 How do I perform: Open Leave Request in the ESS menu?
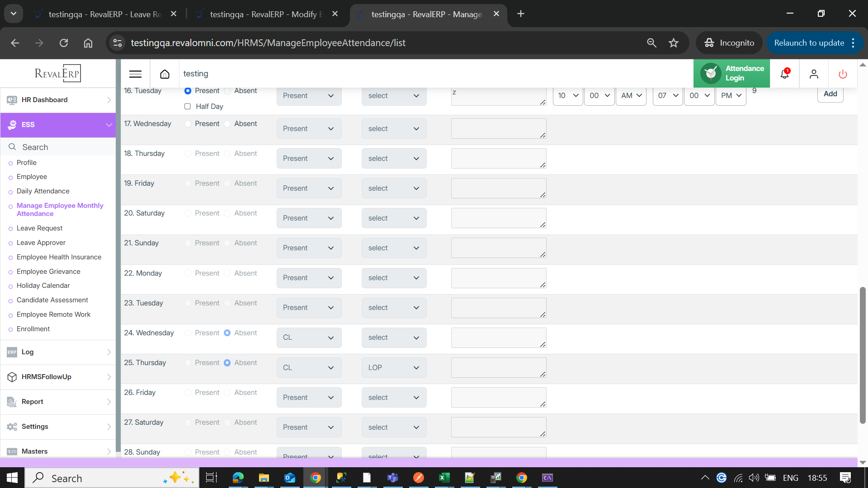coord(39,228)
